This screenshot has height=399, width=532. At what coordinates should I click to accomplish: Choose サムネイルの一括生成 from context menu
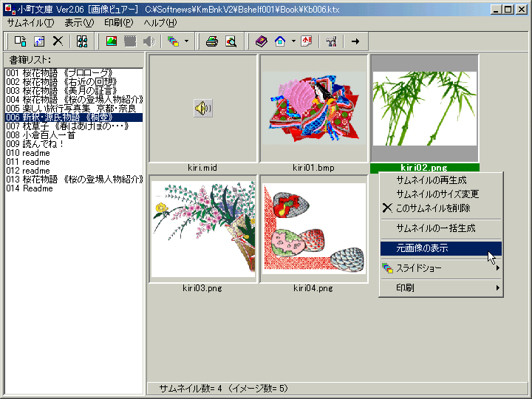click(x=440, y=228)
